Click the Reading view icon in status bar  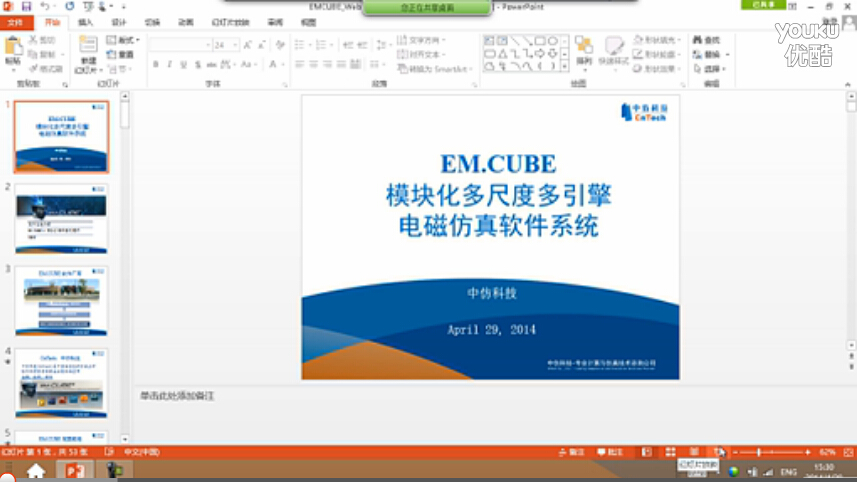coord(694,452)
